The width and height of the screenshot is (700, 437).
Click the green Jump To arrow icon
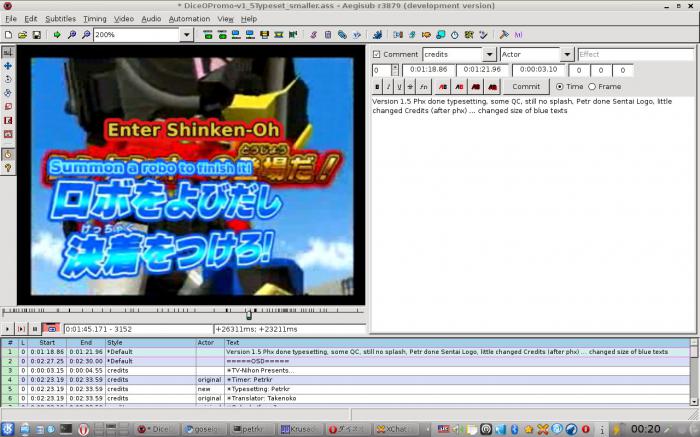pyautogui.click(x=57, y=34)
